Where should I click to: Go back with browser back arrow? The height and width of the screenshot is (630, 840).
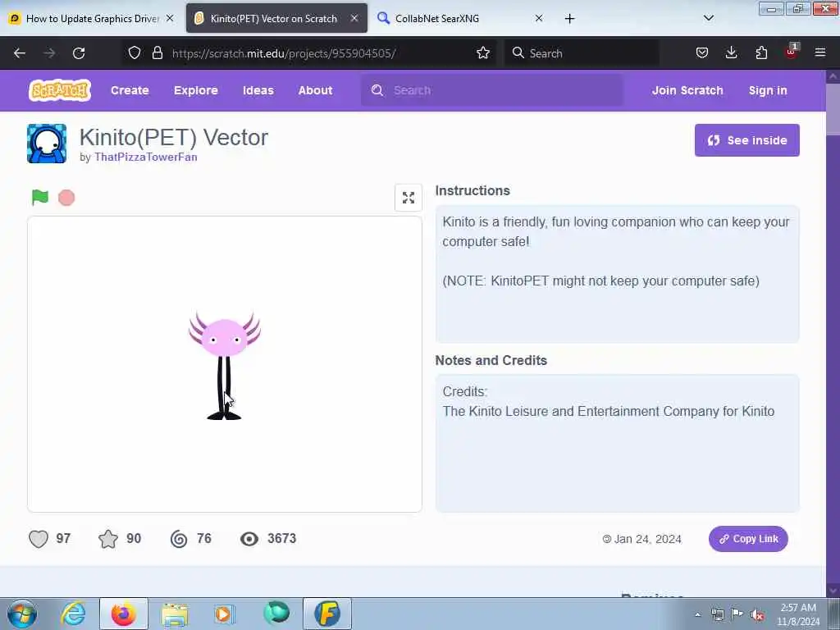point(20,53)
